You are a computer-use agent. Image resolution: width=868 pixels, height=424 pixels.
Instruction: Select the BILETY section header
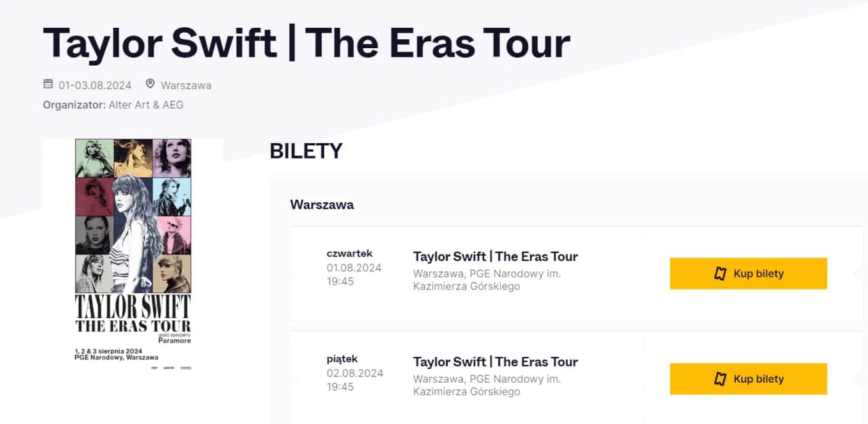pos(306,151)
